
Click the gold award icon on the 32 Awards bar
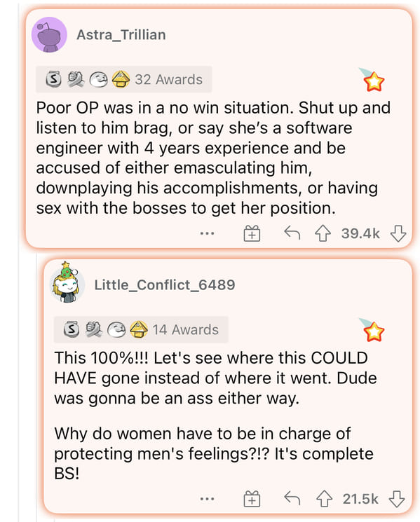point(121,79)
